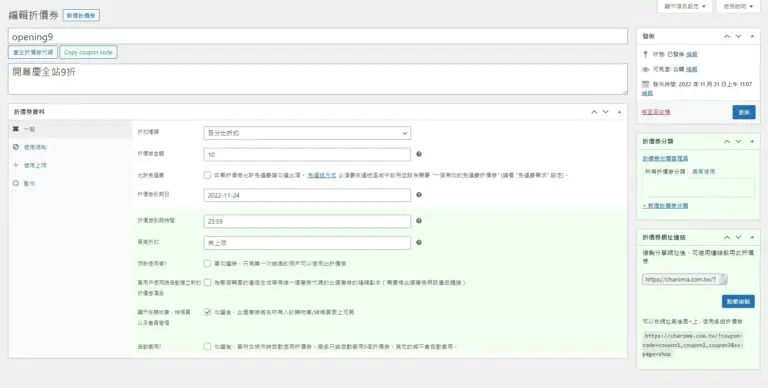Click move to trash link

coord(656,112)
